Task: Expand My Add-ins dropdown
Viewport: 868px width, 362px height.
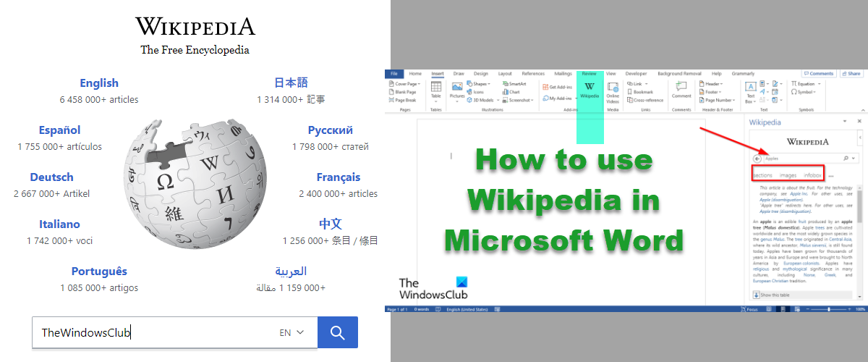Action: tap(576, 98)
